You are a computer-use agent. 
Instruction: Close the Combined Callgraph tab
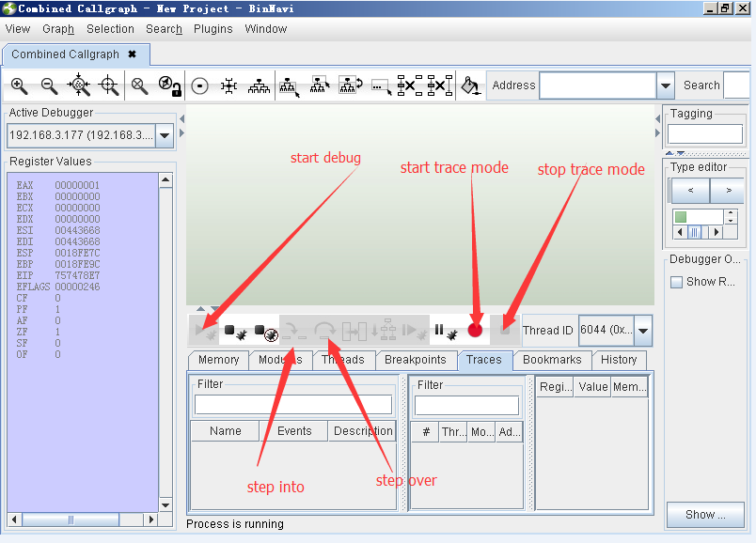[132, 54]
